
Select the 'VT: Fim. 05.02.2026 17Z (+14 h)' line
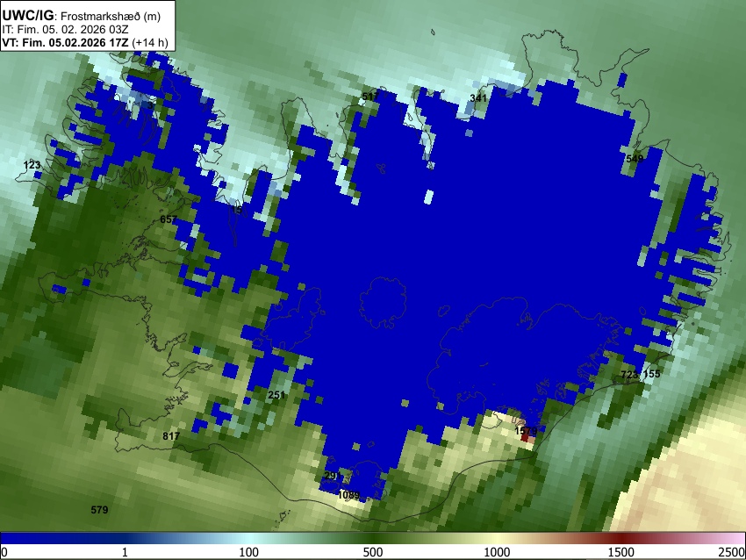coord(85,42)
